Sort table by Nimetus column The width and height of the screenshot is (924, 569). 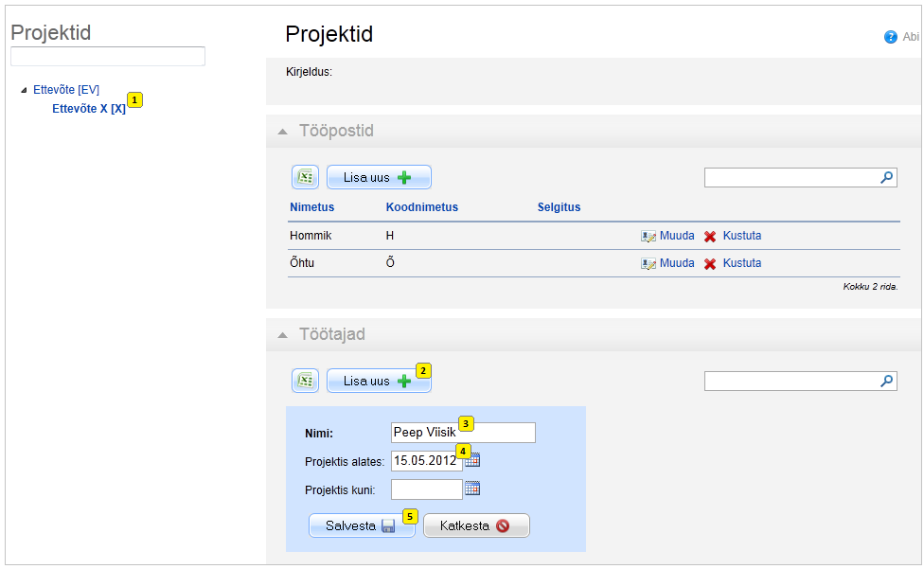tap(311, 207)
